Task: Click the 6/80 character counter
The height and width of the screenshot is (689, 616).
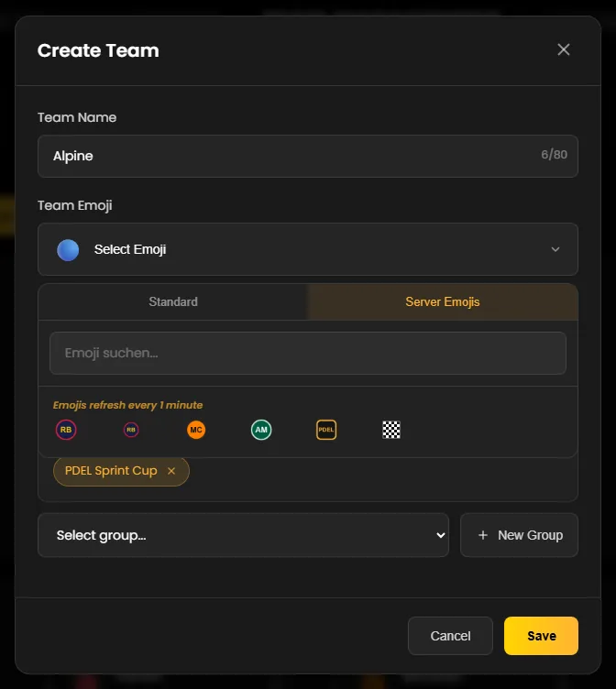Action: tap(554, 155)
